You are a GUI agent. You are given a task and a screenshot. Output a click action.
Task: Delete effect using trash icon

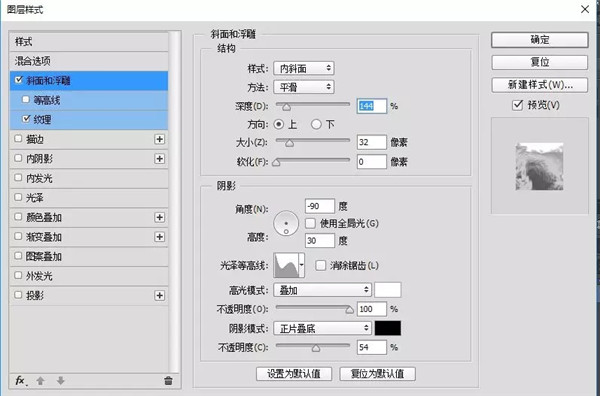click(x=168, y=381)
